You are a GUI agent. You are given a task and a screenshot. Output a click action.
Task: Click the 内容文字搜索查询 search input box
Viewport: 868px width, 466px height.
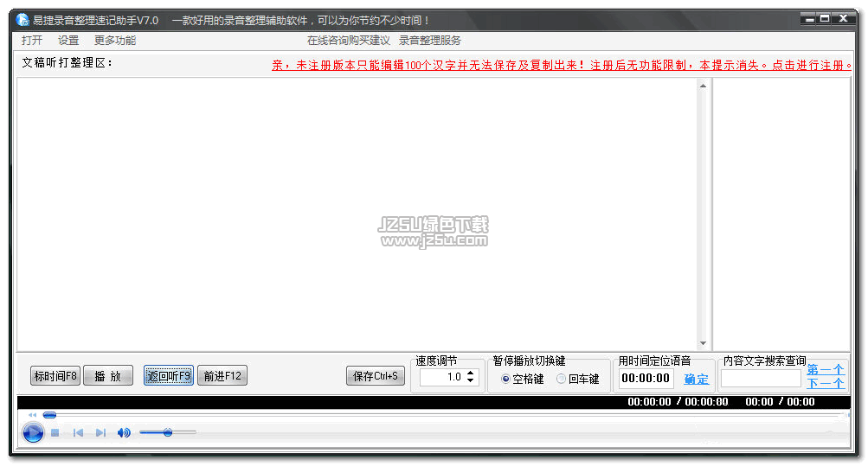tap(762, 378)
